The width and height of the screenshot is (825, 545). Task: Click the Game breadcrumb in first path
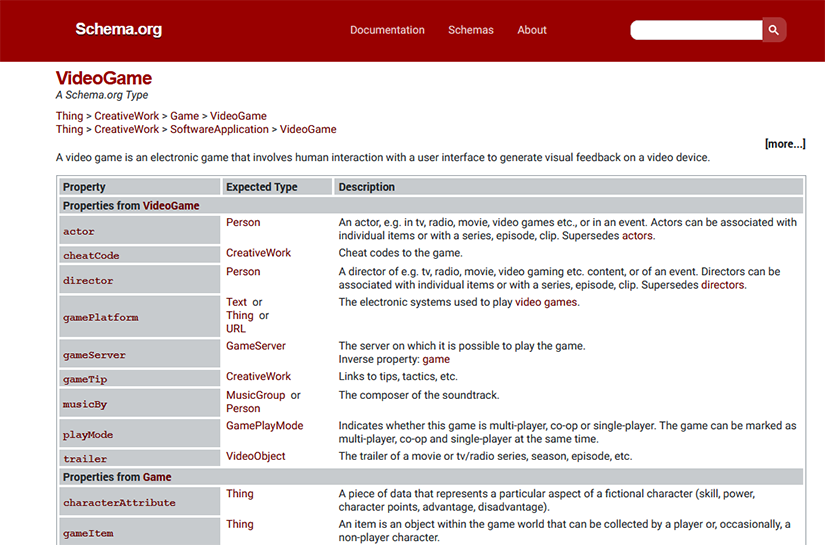click(x=184, y=116)
